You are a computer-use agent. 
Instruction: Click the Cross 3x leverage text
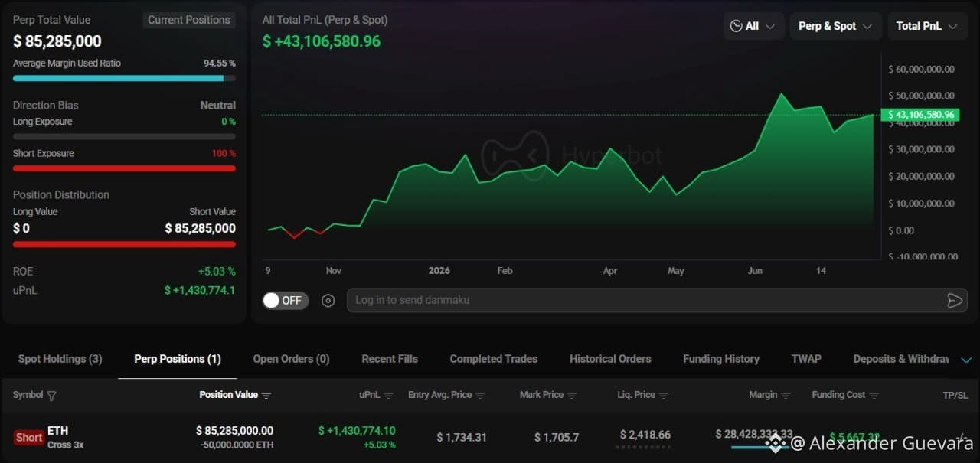coord(64,445)
